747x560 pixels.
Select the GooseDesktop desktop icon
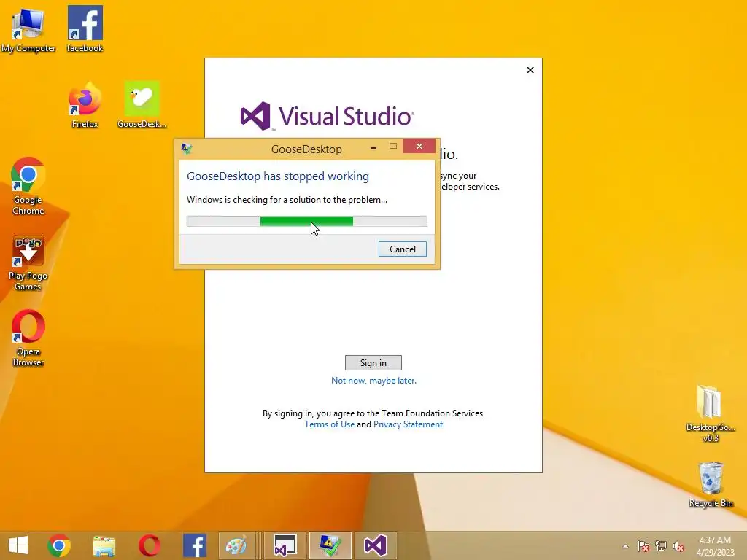click(142, 105)
